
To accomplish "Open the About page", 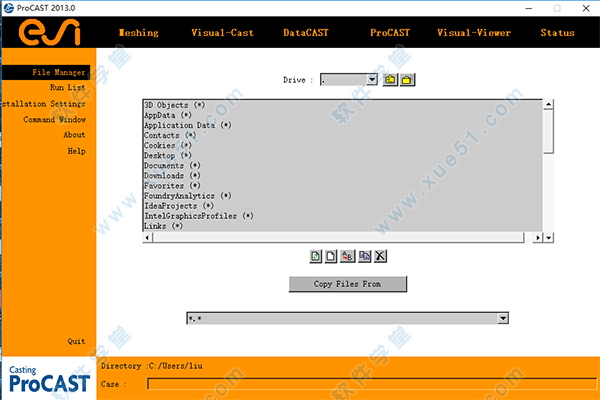I will pyautogui.click(x=74, y=135).
